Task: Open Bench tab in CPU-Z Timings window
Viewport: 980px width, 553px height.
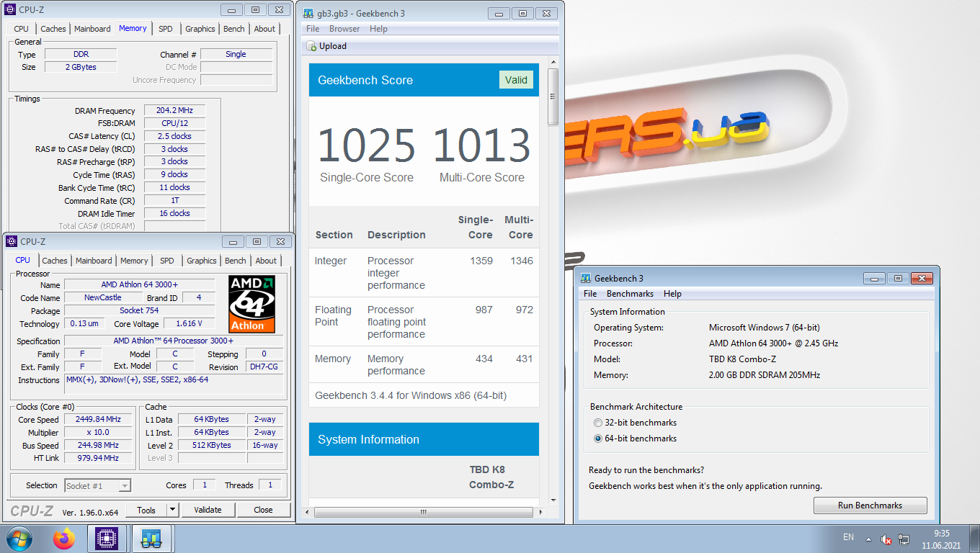Action: [x=234, y=29]
